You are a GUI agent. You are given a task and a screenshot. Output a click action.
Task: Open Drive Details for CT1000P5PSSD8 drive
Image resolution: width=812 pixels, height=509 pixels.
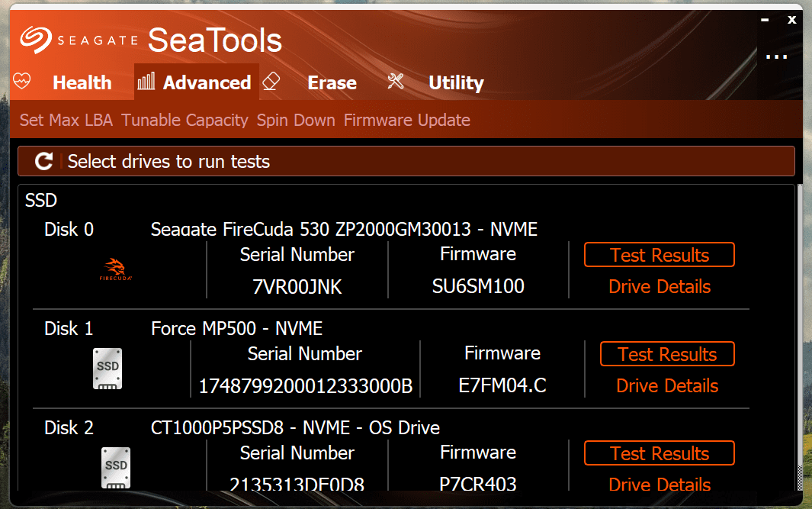(x=660, y=484)
